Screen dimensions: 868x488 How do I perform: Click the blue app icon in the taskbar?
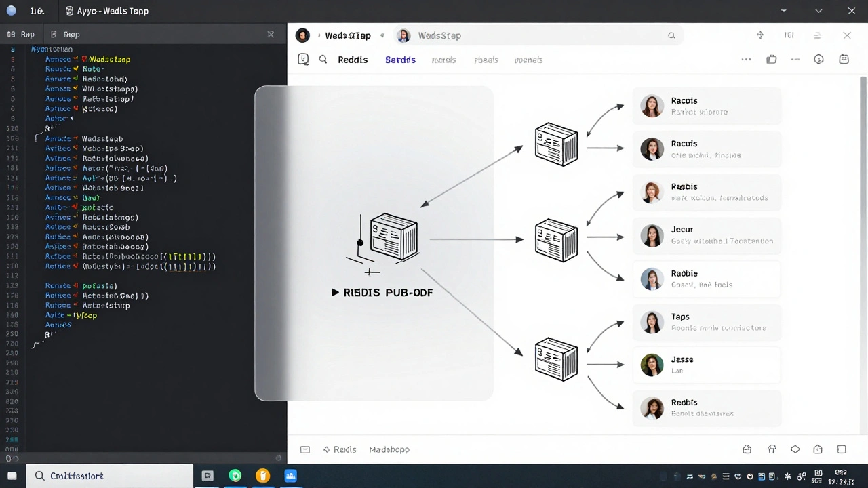[x=290, y=476]
